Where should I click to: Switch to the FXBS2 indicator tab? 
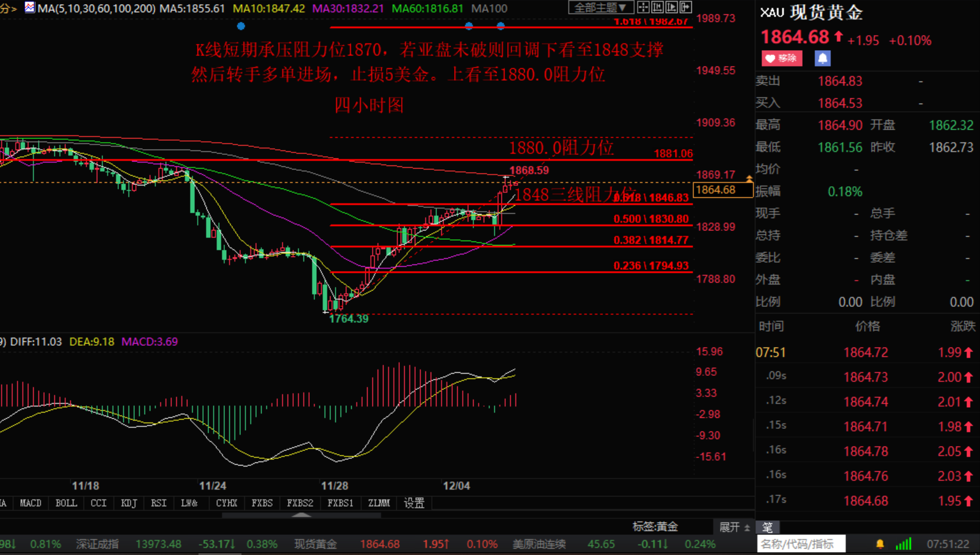(x=300, y=503)
